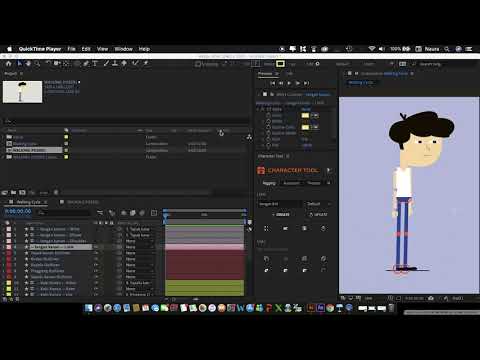
Task: Select the Puppet Pin tool
Action: (146, 63)
